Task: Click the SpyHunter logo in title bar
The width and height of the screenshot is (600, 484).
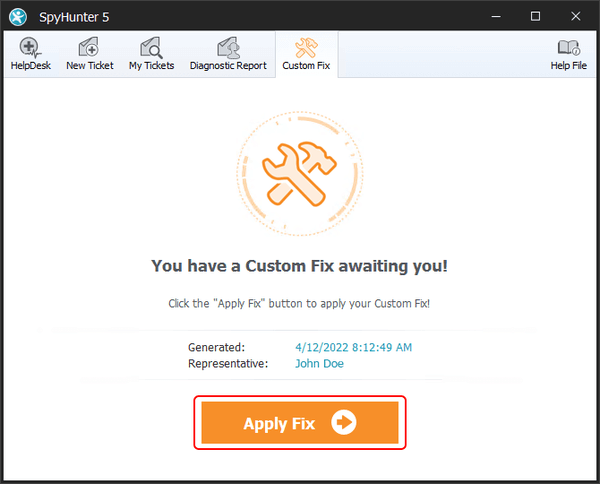Action: (17, 16)
